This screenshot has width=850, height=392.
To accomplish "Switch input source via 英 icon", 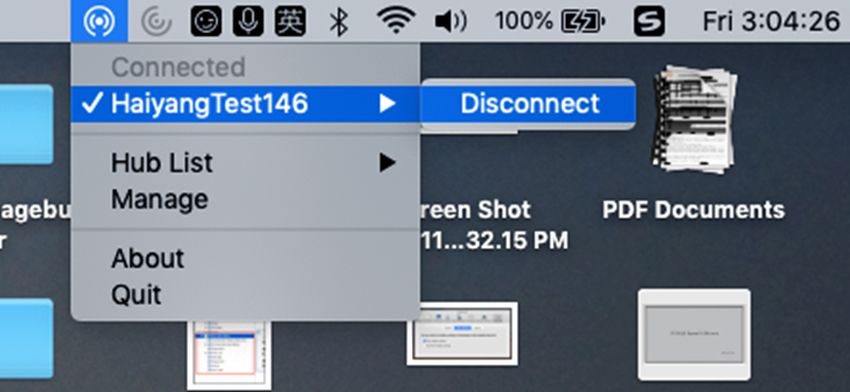I will tap(290, 22).
